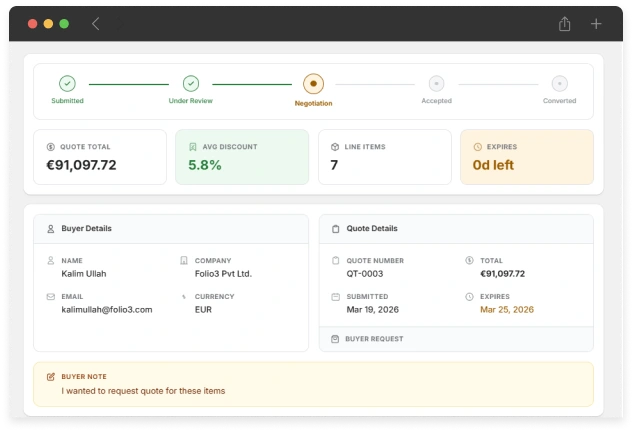634x432 pixels.
Task: Click the Accepted step circle
Action: [x=436, y=84]
